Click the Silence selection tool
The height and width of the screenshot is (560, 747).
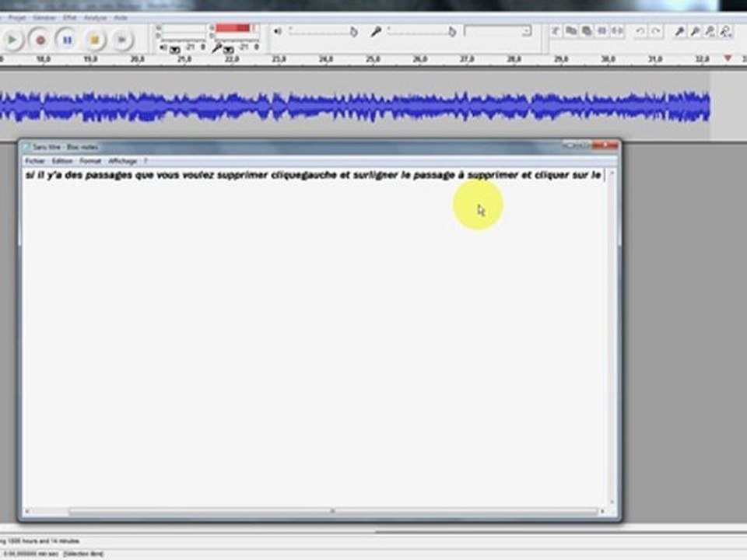point(617,31)
